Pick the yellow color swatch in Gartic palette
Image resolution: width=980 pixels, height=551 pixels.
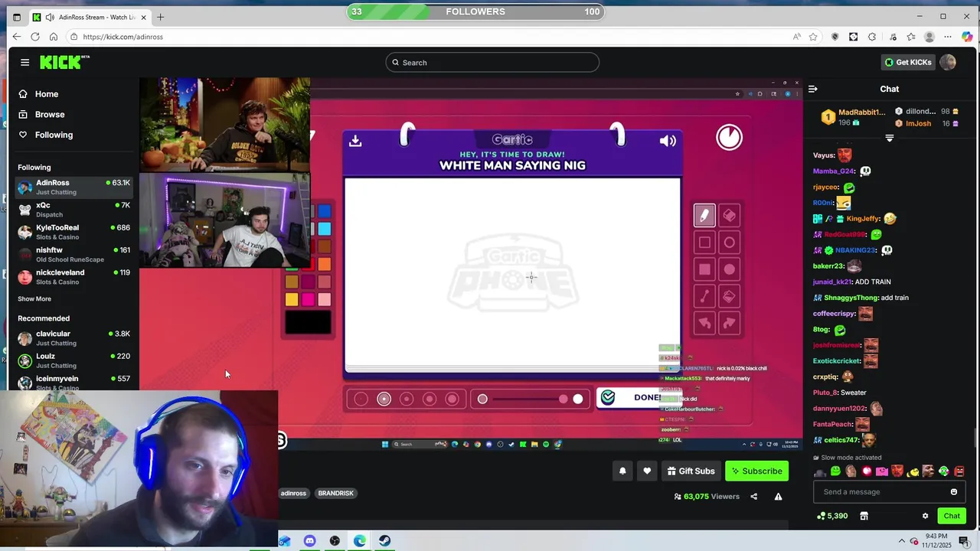point(292,299)
